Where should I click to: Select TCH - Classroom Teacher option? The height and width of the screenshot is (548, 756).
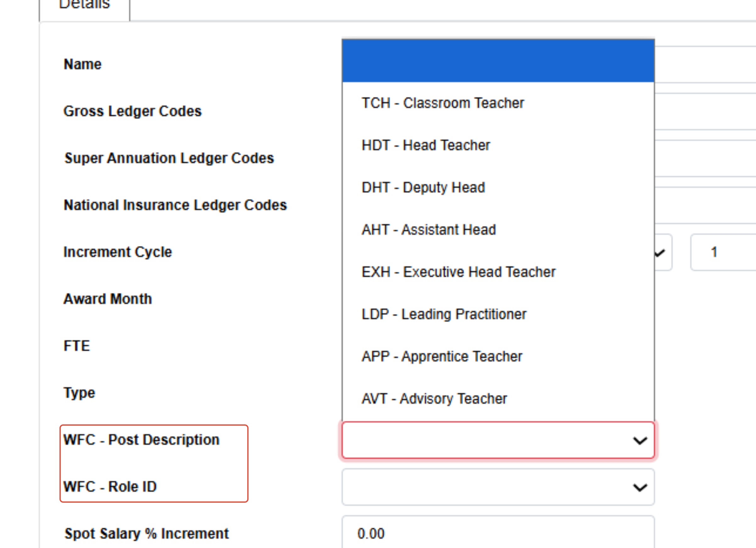pos(443,103)
